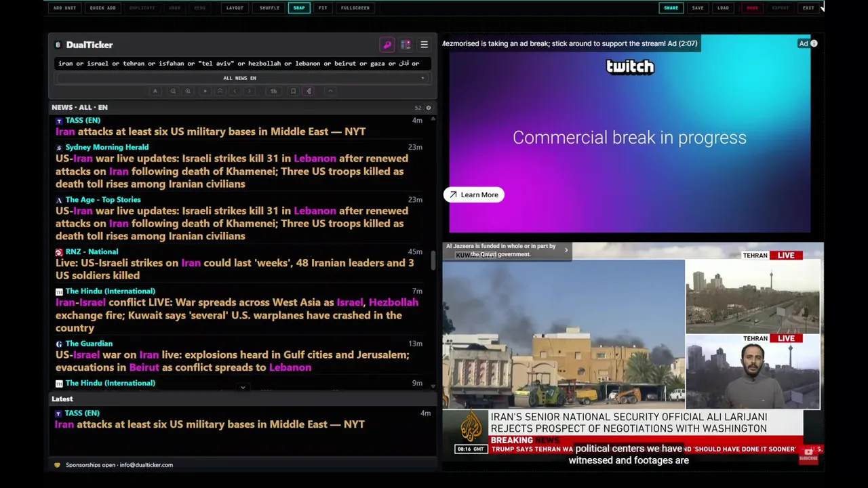
Task: Collapse the ticker toolbar with up chevron
Action: (x=330, y=91)
